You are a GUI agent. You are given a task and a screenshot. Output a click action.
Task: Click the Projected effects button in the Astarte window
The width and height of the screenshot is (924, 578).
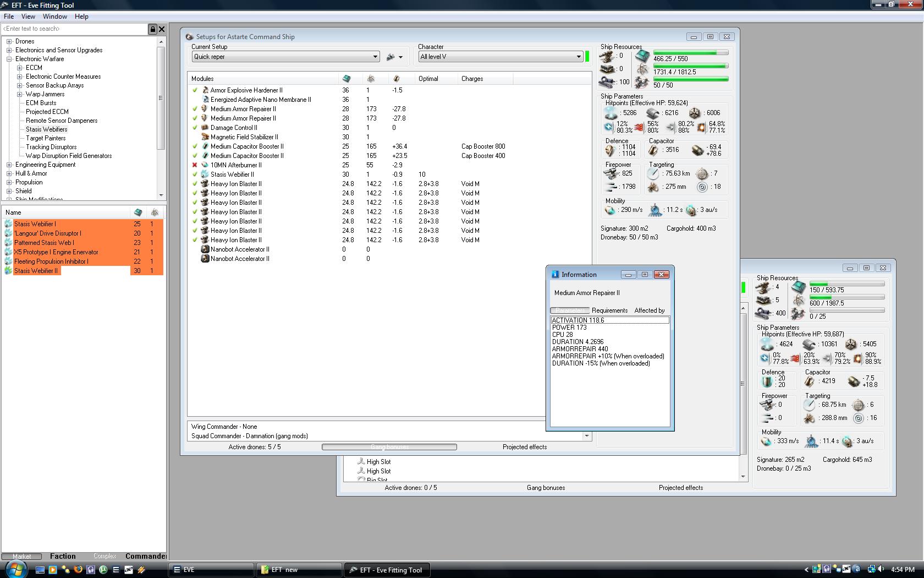point(525,447)
